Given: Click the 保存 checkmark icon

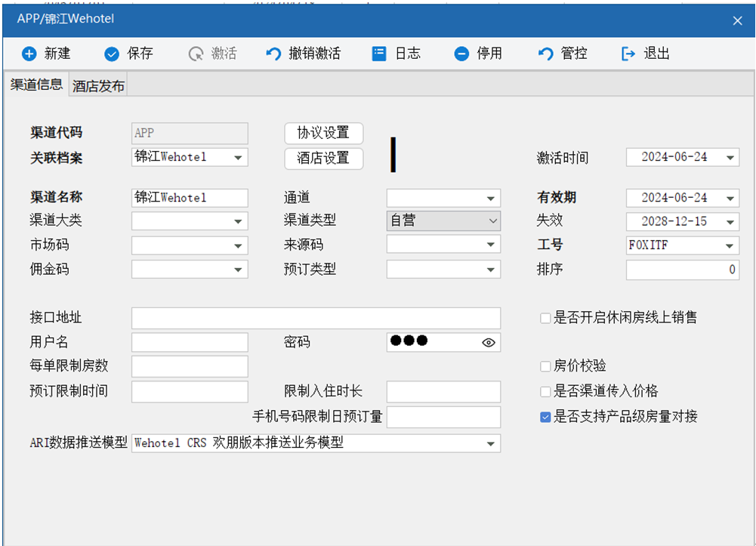Looking at the screenshot, I should (x=112, y=54).
